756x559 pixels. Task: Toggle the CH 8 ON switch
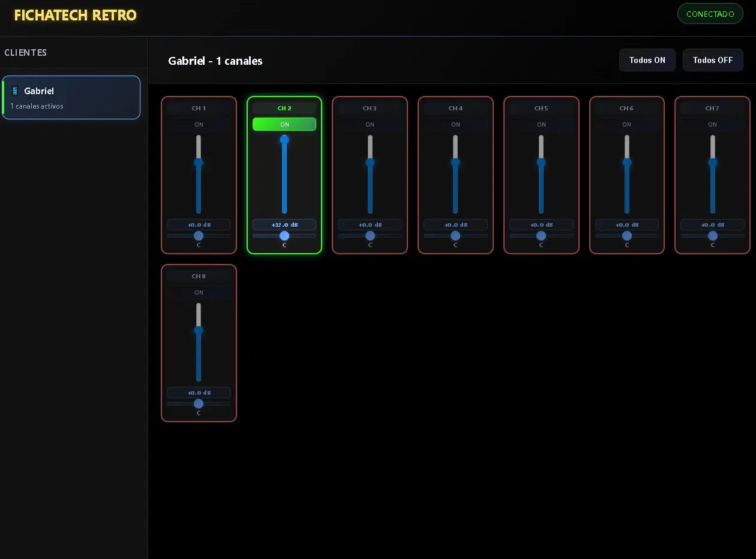pyautogui.click(x=199, y=293)
